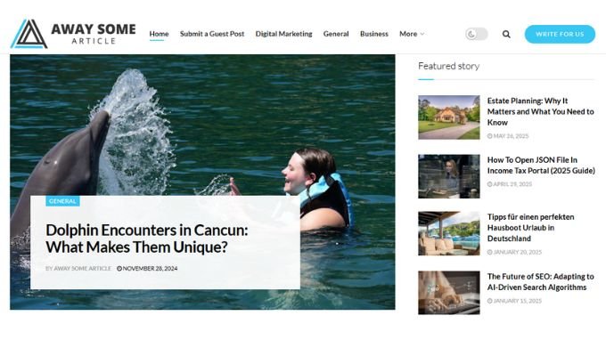The width and height of the screenshot is (606, 364).
Task: Open the Tipps für einen perfekten Hausboot article
Action: pos(530,228)
